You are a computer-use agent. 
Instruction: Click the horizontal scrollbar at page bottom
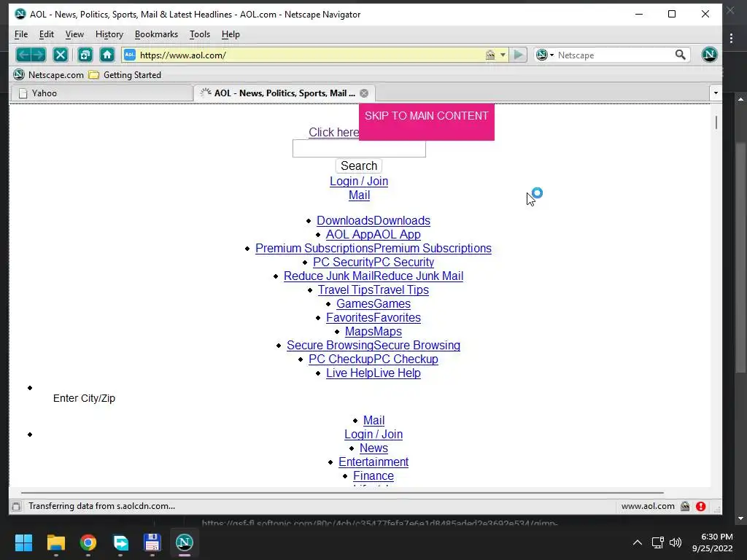[342, 493]
